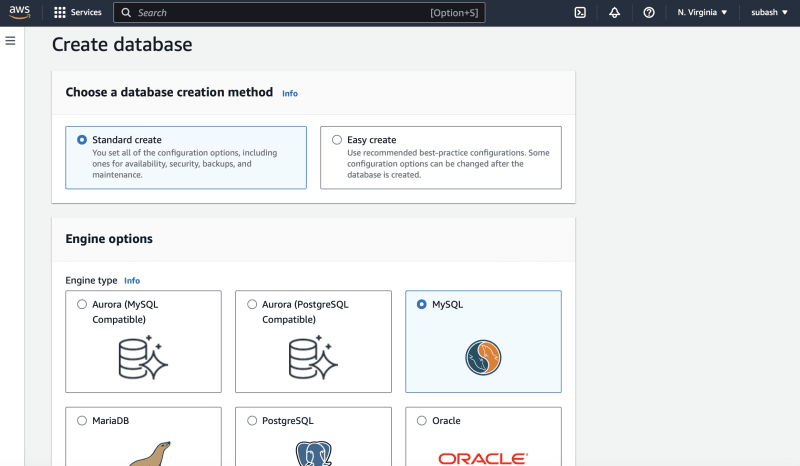This screenshot has width=800, height=466.
Task: Open Info link next to Engine type
Action: 132,281
